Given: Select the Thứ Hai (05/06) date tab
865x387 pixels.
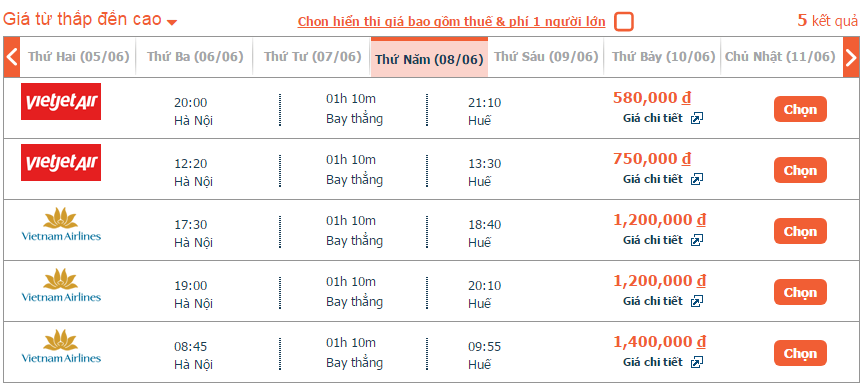Looking at the screenshot, I should pos(78,57).
